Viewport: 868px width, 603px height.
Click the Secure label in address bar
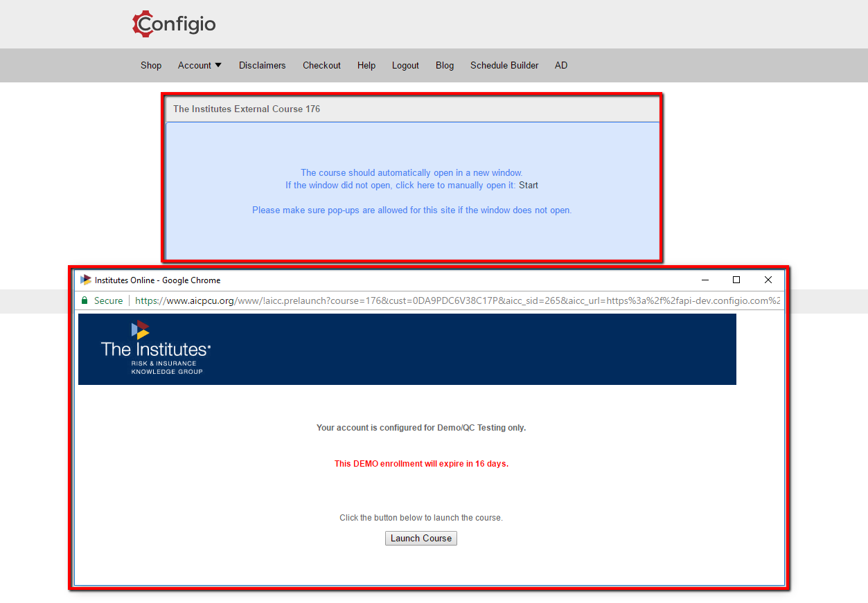[x=109, y=300]
